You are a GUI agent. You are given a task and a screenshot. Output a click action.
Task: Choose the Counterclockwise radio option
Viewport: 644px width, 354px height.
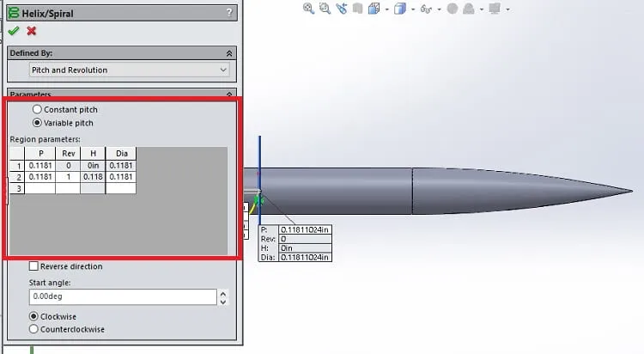pyautogui.click(x=33, y=329)
